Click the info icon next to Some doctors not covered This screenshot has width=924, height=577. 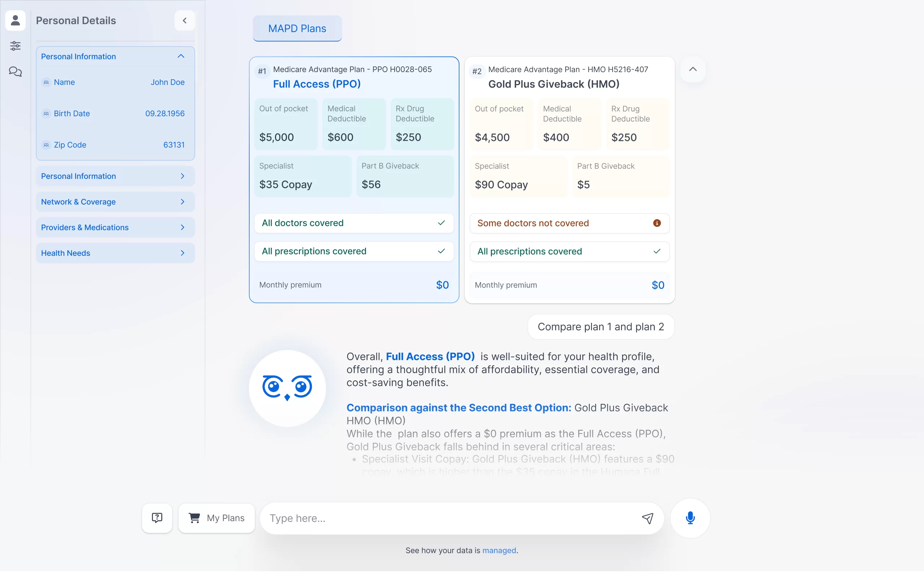656,223
